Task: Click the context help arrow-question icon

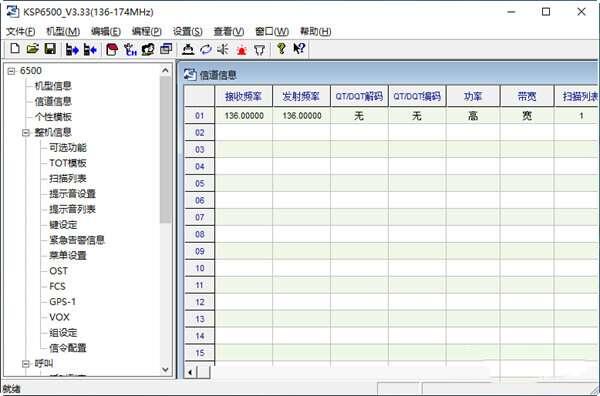Action: pyautogui.click(x=299, y=49)
